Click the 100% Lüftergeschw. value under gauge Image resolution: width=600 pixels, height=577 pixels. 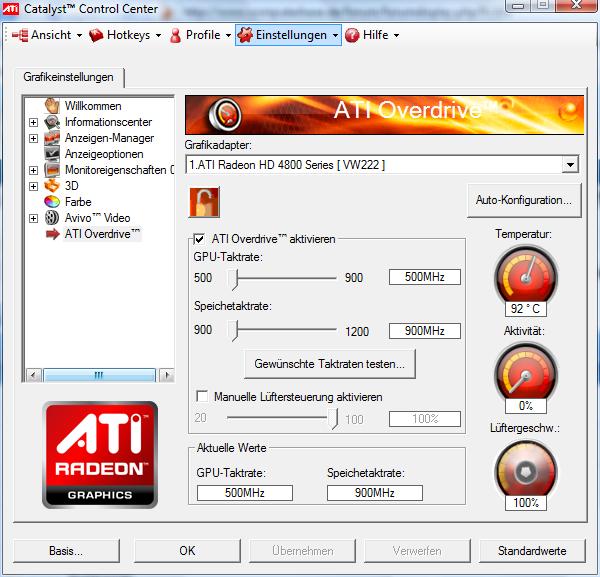point(525,503)
